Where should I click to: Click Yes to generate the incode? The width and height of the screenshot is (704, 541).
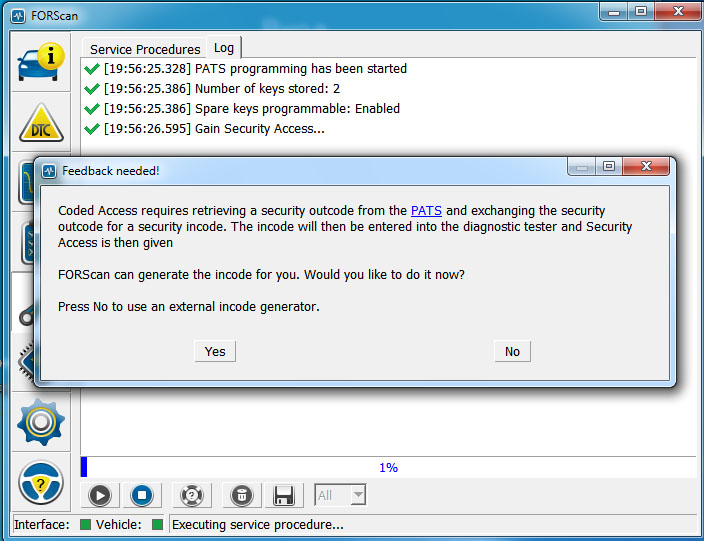[215, 351]
